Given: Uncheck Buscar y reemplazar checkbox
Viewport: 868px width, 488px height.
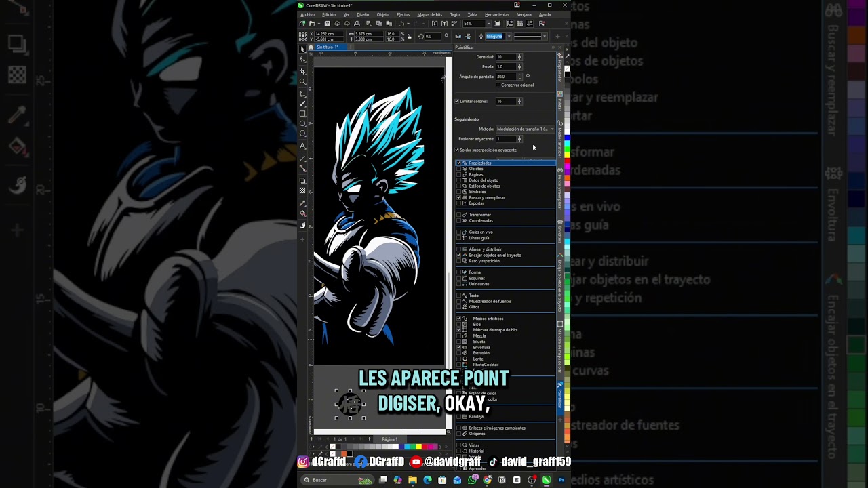Looking at the screenshot, I should click(458, 197).
